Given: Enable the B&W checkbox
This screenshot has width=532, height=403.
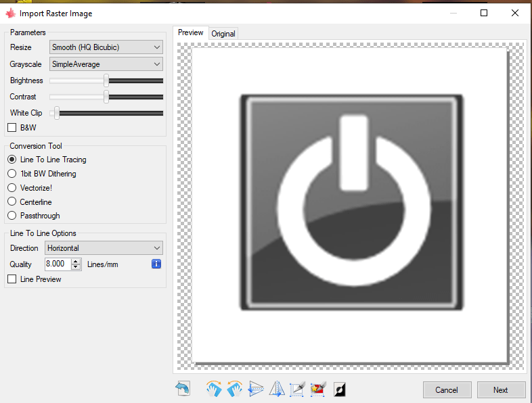Looking at the screenshot, I should pyautogui.click(x=12, y=127).
